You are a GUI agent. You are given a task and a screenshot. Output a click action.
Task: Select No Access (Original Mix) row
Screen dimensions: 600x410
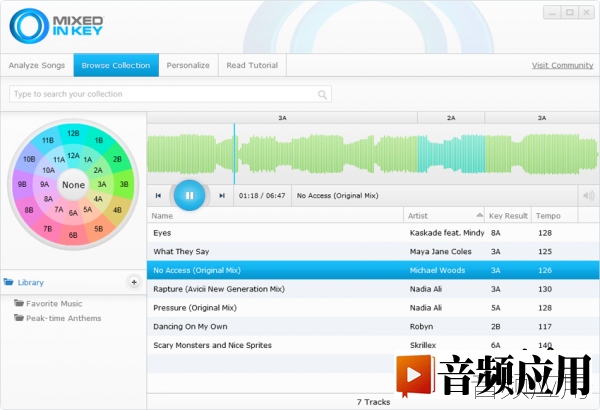[373, 270]
